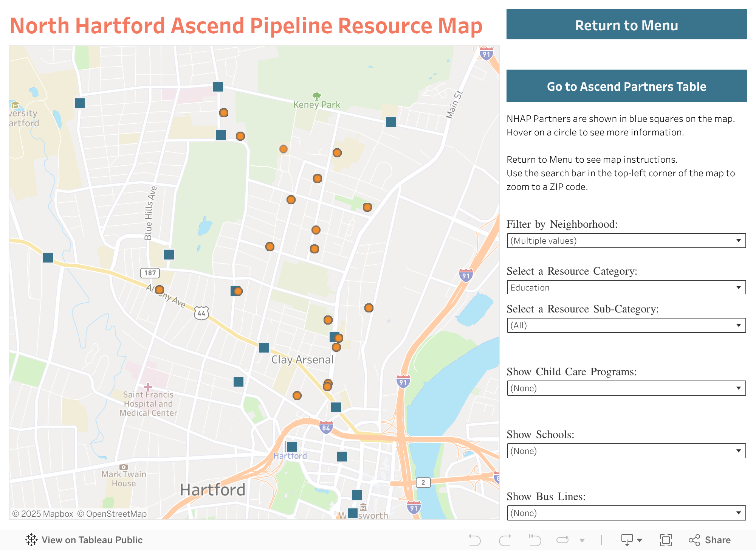The width and height of the screenshot is (756, 550).
Task: Click the Return to Menu button
Action: point(626,25)
